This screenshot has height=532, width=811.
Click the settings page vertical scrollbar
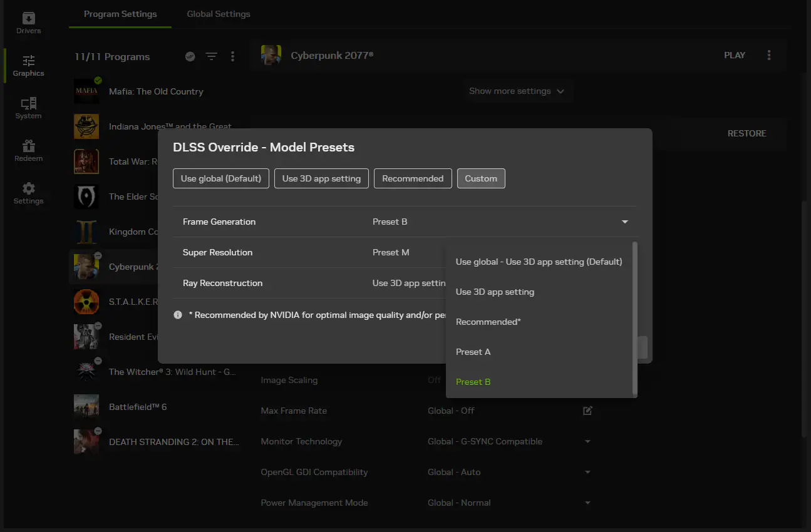click(803, 319)
